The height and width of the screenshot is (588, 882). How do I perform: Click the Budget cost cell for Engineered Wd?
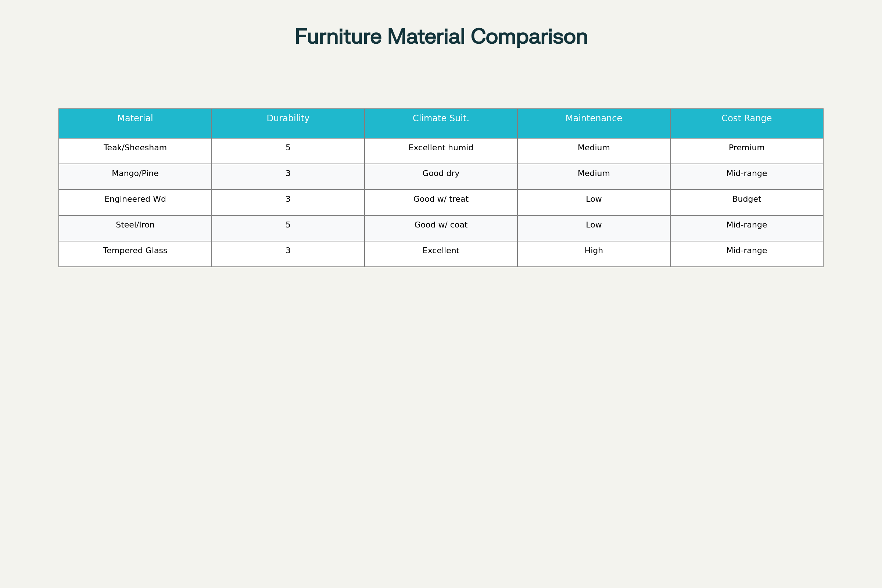[746, 199]
